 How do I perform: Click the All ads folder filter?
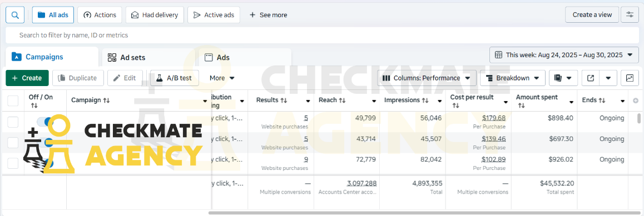[x=53, y=15]
